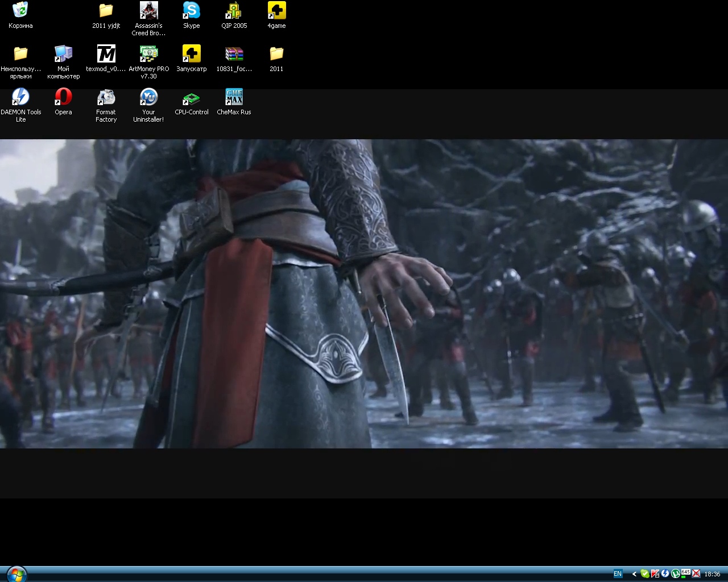
Task: Expand hidden system tray icons arrow
Action: pos(635,574)
